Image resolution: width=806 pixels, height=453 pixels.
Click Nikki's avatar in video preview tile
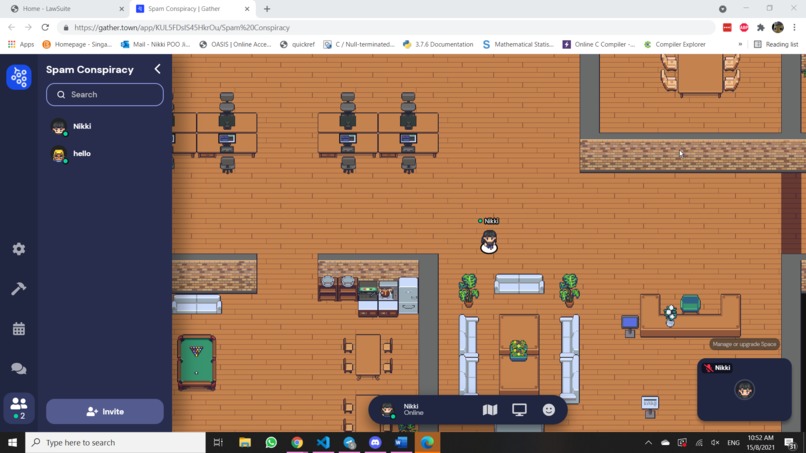pyautogui.click(x=744, y=390)
